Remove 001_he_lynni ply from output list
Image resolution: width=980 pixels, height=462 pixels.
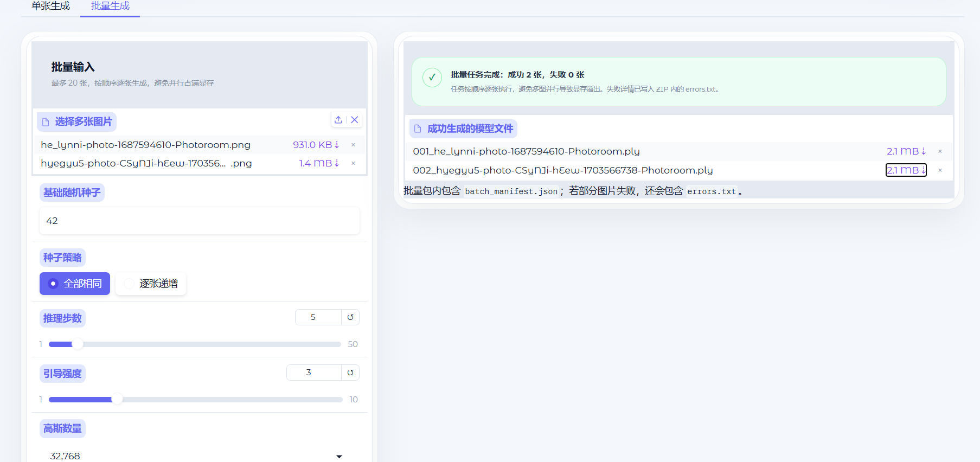pyautogui.click(x=940, y=151)
